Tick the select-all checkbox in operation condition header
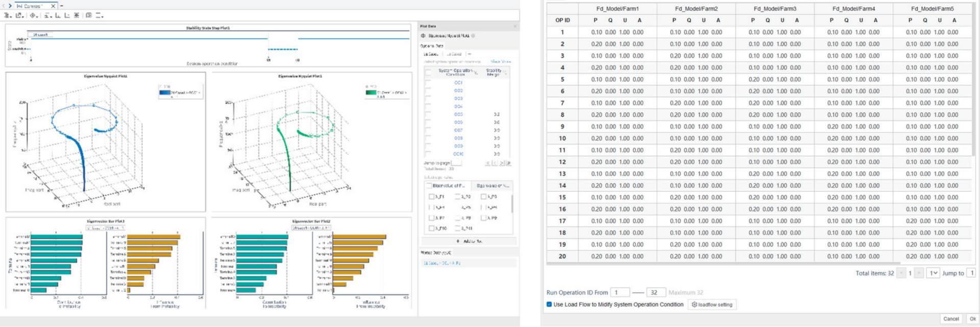This screenshot has width=980, height=327. [428, 72]
